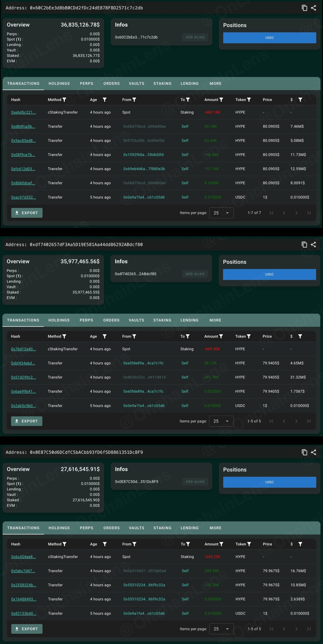Open sender address 0x1592f68a...f3b8d3fd
The width and height of the screenshot is (323, 644).
point(143,155)
